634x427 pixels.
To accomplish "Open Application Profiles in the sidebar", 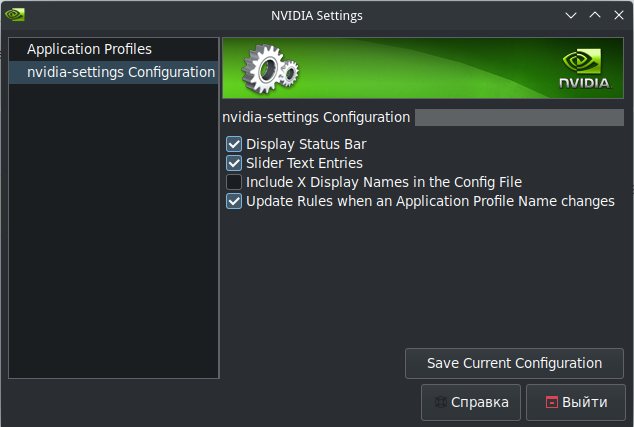I will (113, 49).
